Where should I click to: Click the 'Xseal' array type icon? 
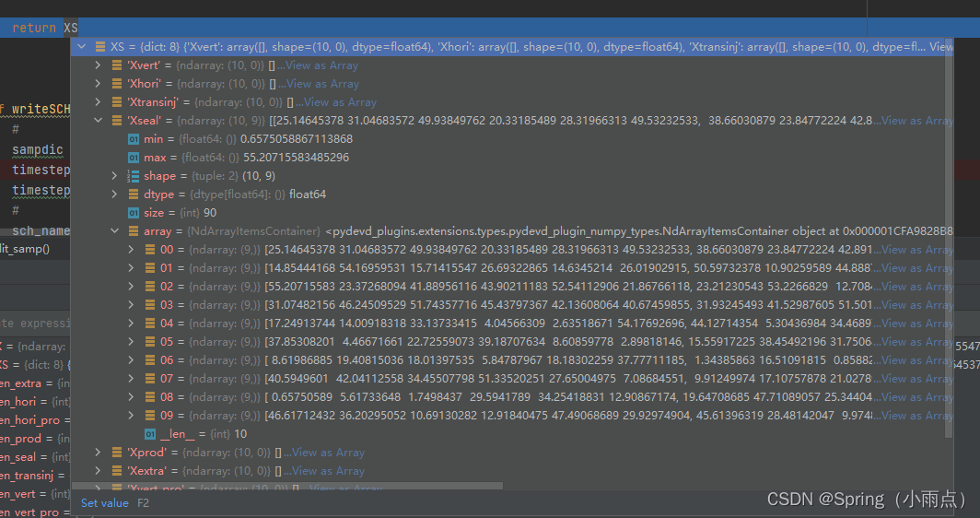click(x=117, y=120)
